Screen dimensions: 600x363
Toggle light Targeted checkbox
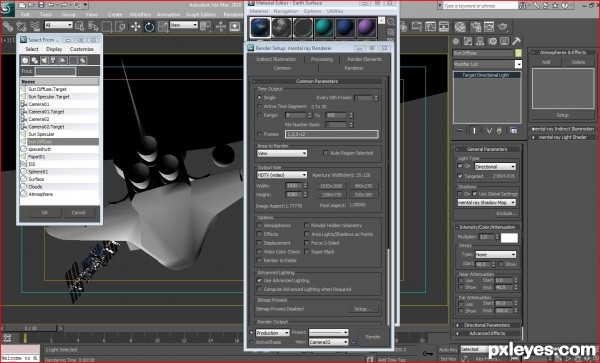click(460, 176)
